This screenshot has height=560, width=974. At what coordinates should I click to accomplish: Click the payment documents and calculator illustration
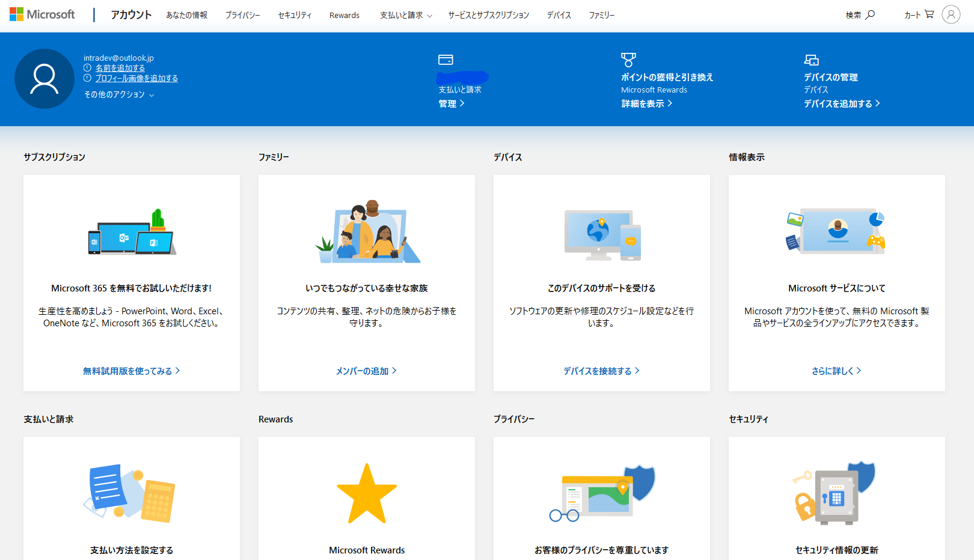(129, 493)
